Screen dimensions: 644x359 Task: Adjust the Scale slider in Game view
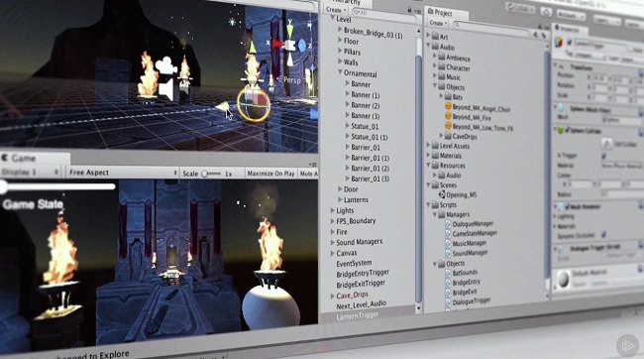click(x=211, y=174)
